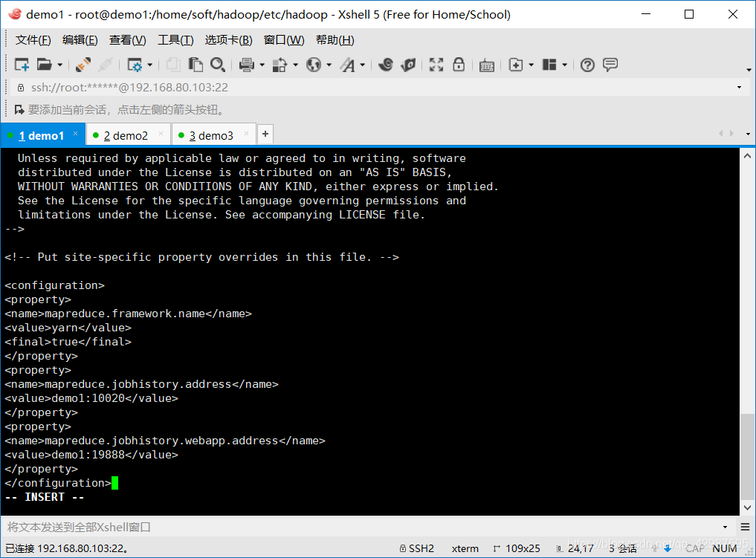
Task: Click the tab arrangement layout icon
Action: tap(549, 65)
